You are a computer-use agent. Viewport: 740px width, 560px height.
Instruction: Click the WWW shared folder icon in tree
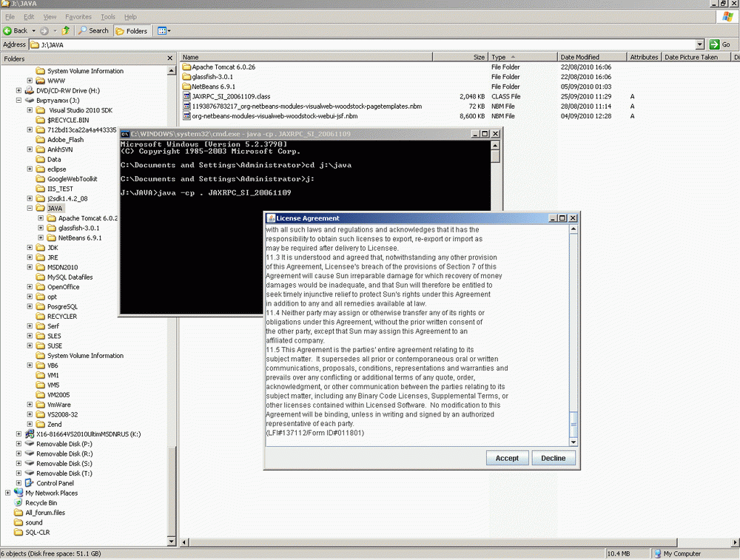41,81
